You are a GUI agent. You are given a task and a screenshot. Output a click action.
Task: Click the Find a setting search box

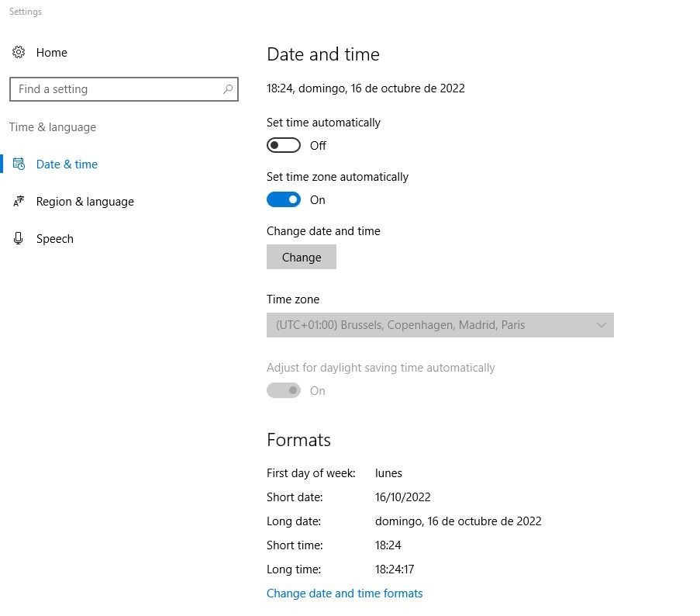pyautogui.click(x=116, y=89)
